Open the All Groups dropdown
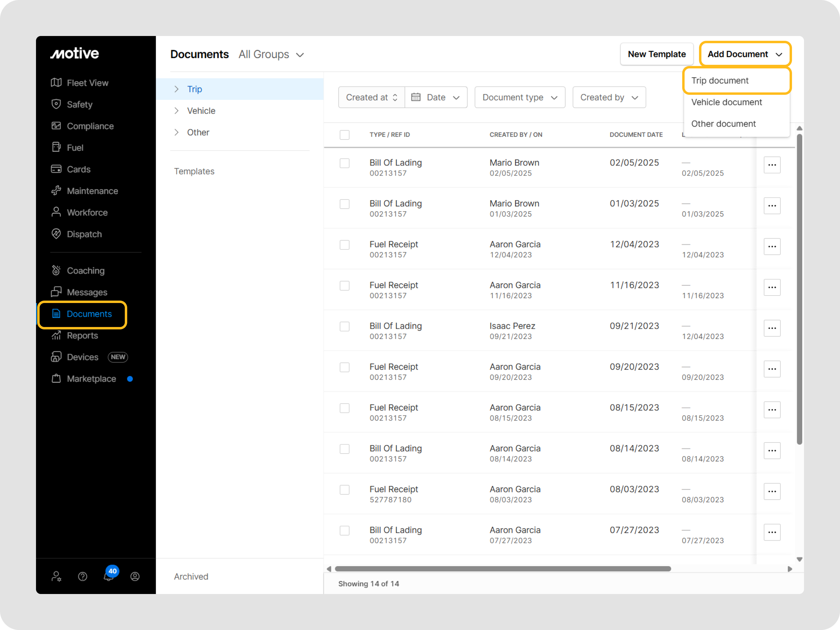Image resolution: width=840 pixels, height=630 pixels. [x=271, y=54]
